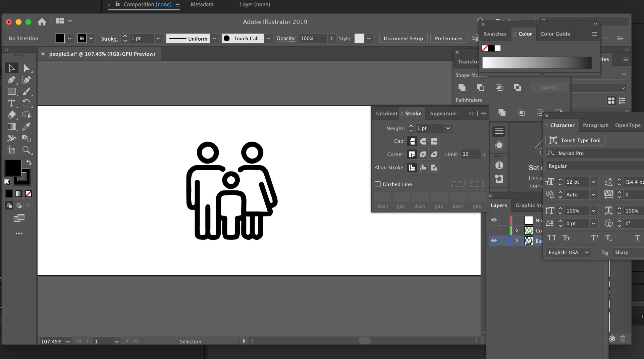Go to the Illustrator Home screen
The image size is (644, 359).
pyautogui.click(x=42, y=22)
